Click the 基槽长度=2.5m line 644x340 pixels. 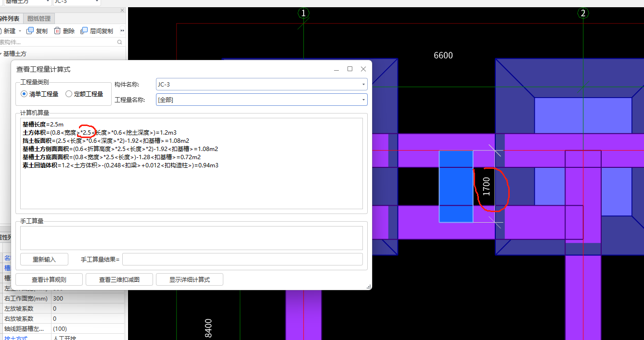tap(43, 125)
